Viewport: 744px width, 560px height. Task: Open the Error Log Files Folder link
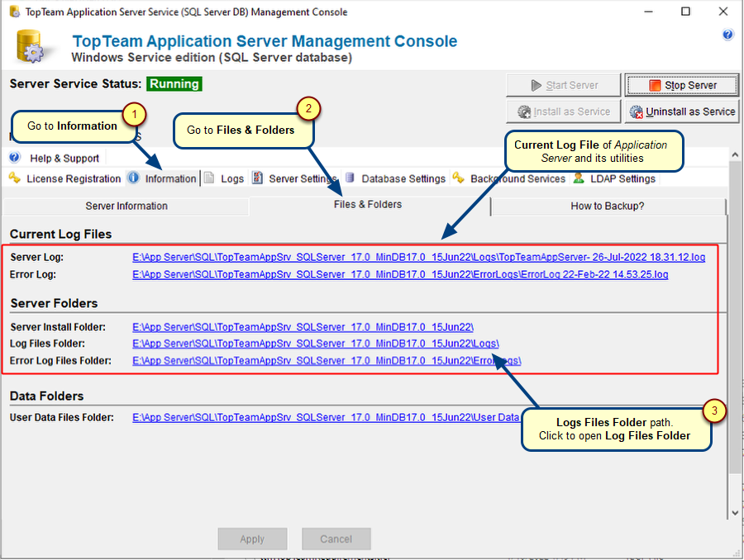click(327, 361)
